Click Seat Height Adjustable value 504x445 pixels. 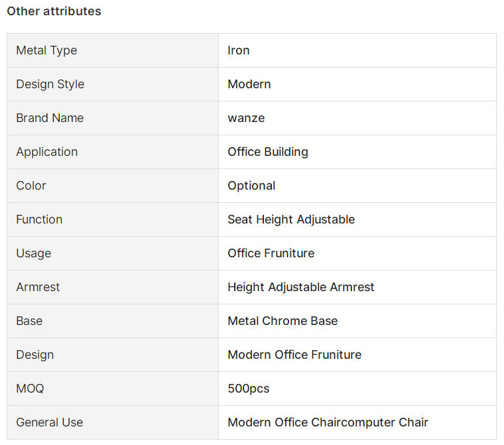coord(291,220)
